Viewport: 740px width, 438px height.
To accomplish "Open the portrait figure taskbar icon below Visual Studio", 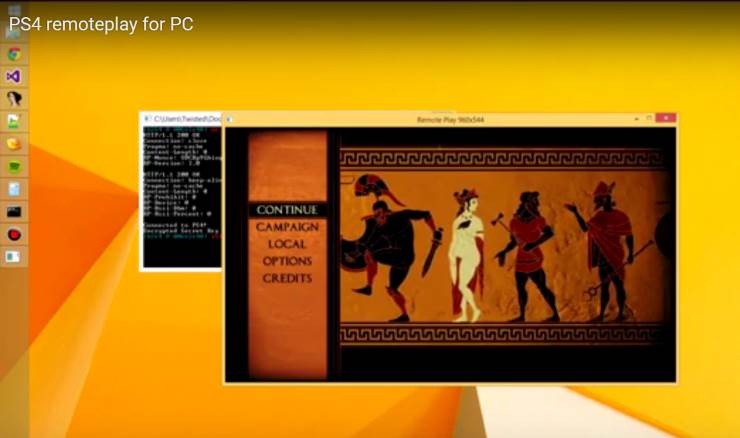I will point(14,99).
